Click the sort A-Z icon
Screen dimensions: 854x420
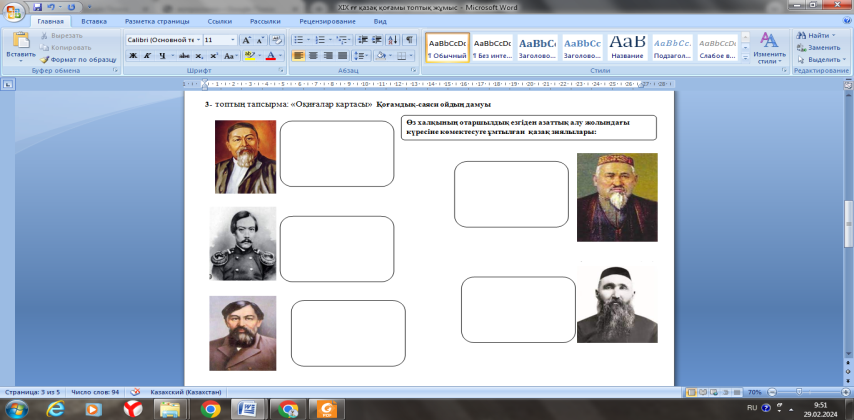coord(393,39)
